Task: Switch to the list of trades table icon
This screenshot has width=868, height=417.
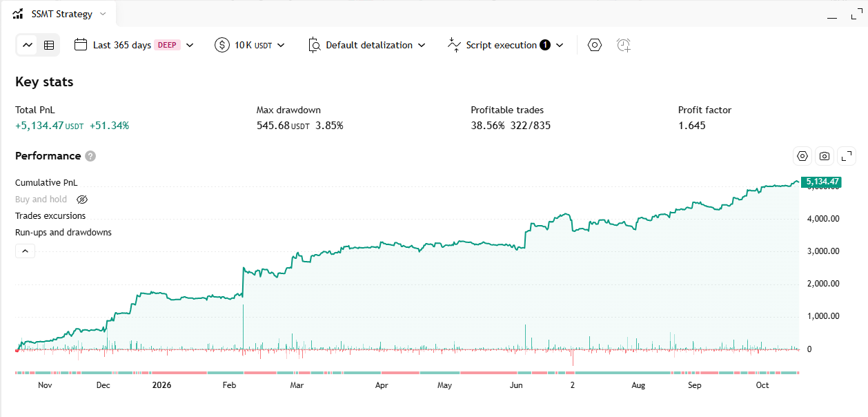Action: pyautogui.click(x=49, y=45)
